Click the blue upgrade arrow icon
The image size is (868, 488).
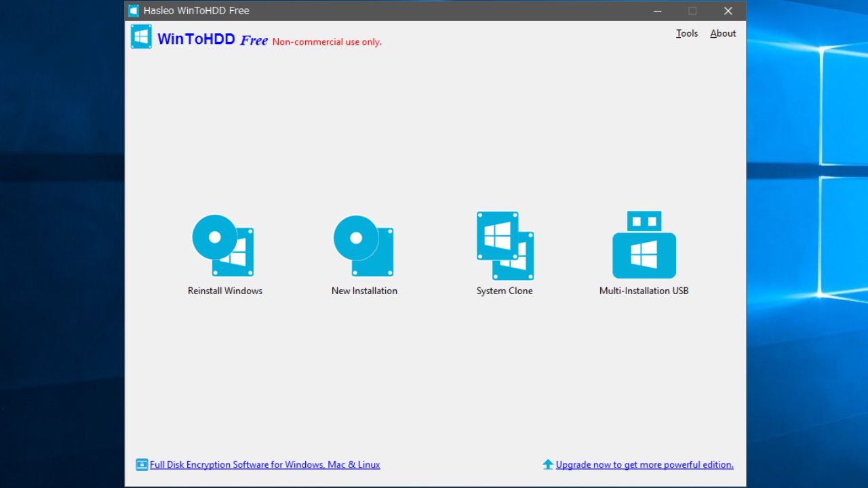click(x=548, y=464)
